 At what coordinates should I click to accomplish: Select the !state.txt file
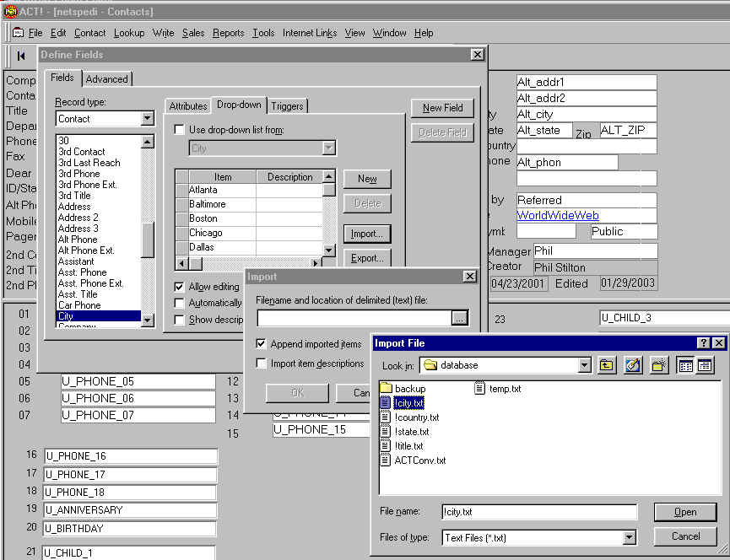pyautogui.click(x=404, y=432)
